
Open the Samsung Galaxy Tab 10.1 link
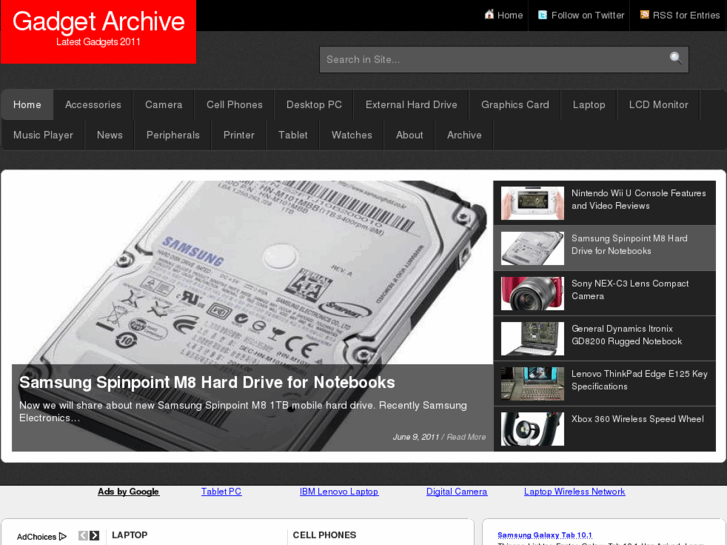tap(545, 535)
